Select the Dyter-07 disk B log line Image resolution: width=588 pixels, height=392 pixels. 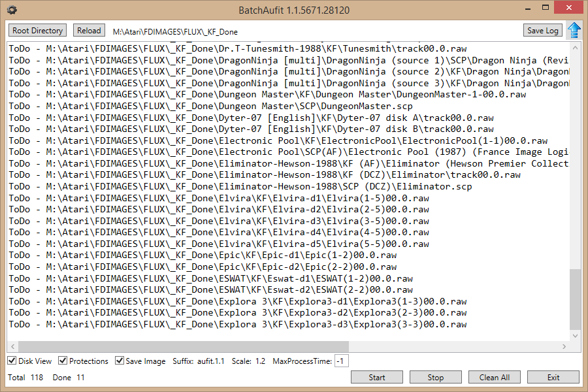(x=251, y=129)
